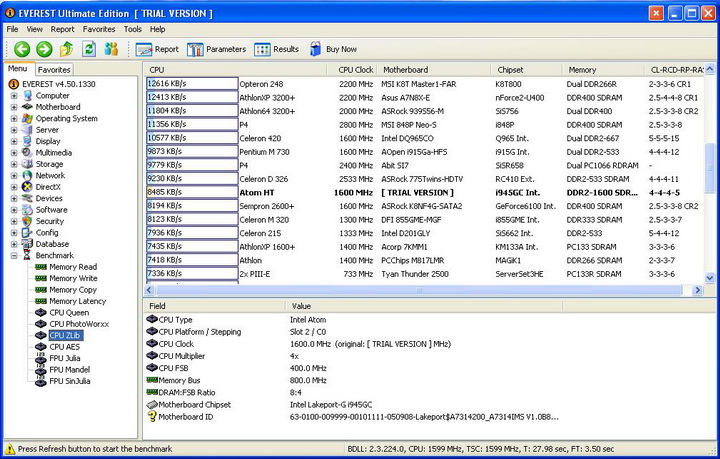Select the Opteron 248 result row
Screen dimensions: 720x459
pos(423,84)
